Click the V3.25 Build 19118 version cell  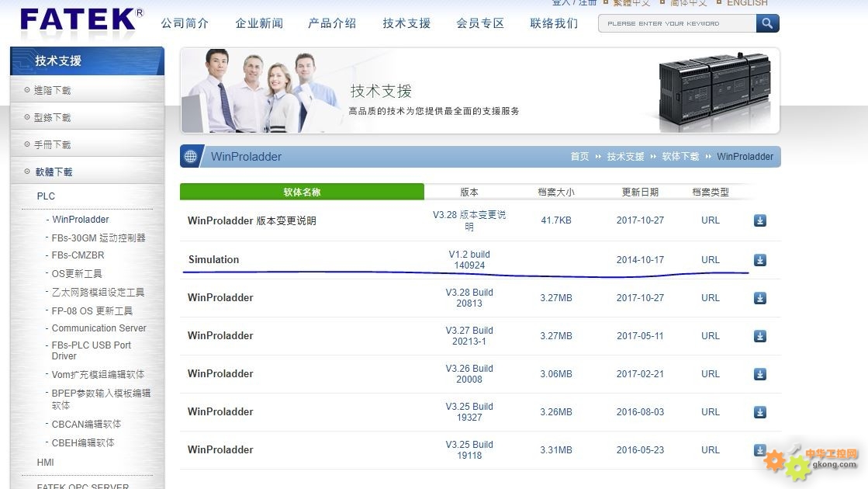(469, 449)
